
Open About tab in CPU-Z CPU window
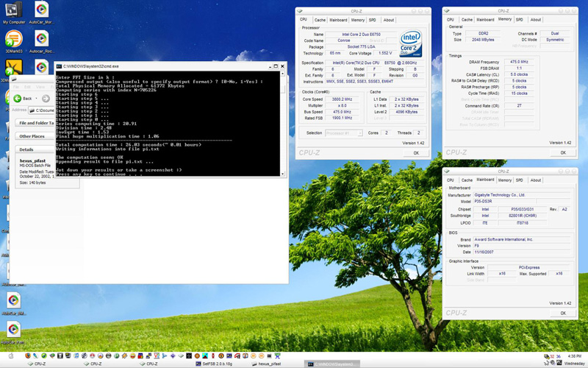click(389, 20)
